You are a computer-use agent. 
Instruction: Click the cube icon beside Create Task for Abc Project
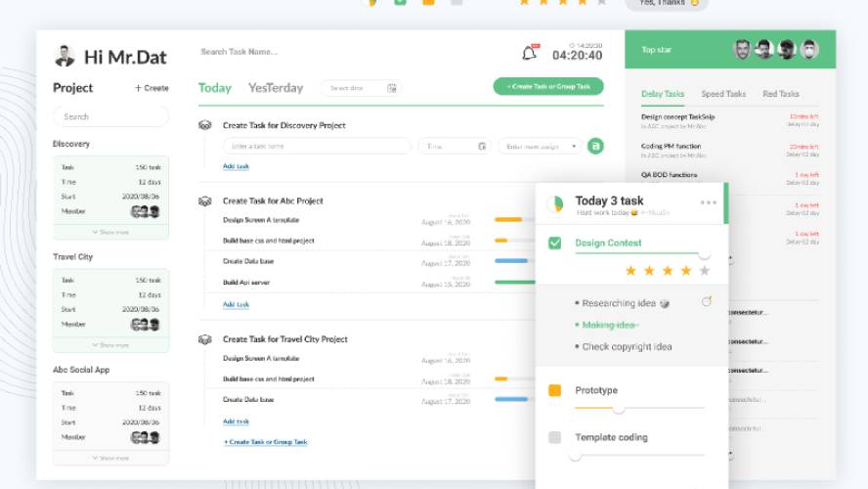click(205, 200)
